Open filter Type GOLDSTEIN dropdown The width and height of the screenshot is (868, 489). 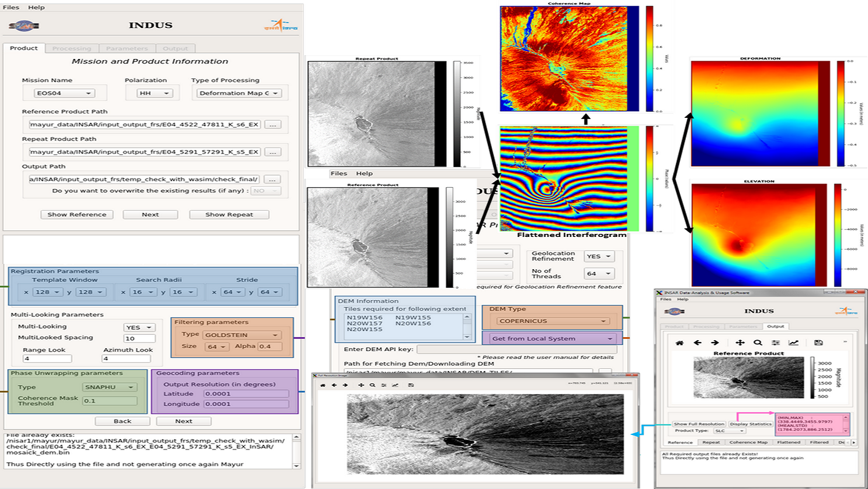click(242, 335)
